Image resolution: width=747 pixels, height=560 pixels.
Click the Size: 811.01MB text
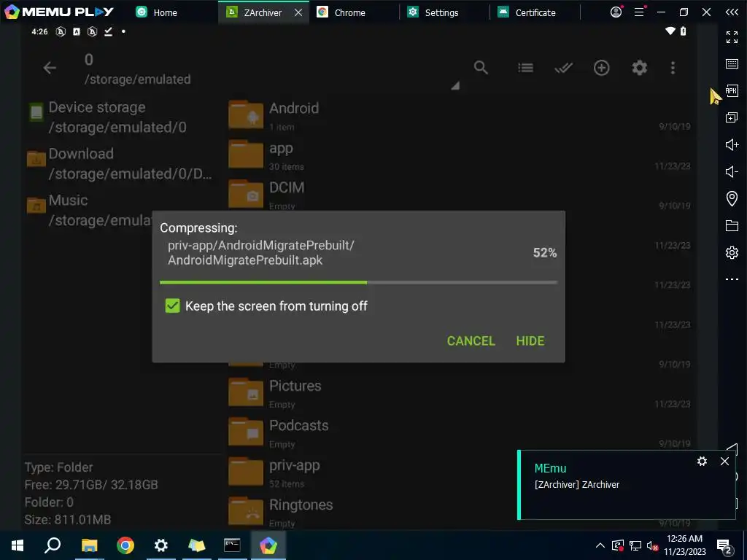coord(68,519)
